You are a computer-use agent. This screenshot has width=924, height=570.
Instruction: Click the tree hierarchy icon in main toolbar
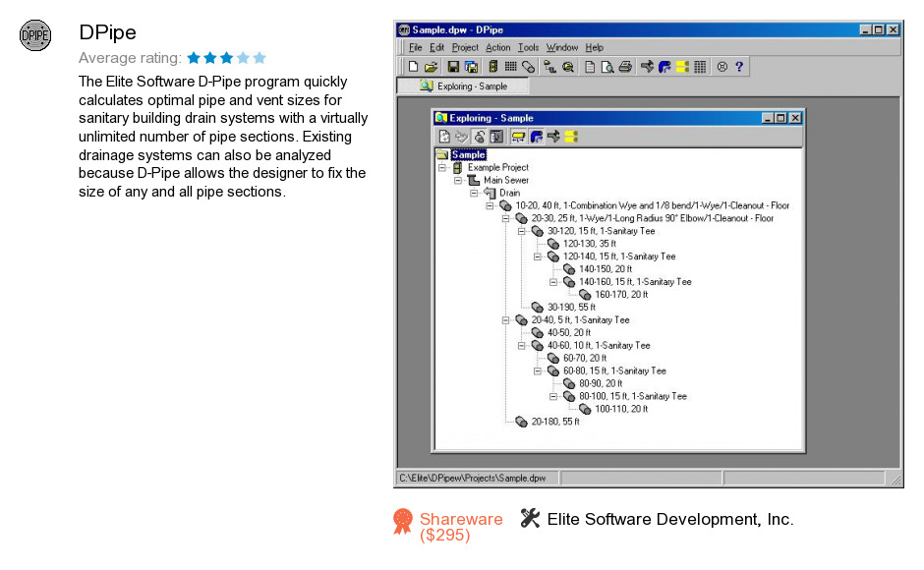[x=549, y=67]
